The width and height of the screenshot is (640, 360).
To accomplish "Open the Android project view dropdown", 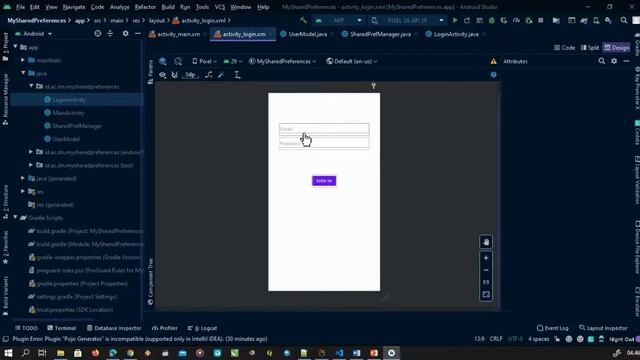I will click(x=33, y=34).
